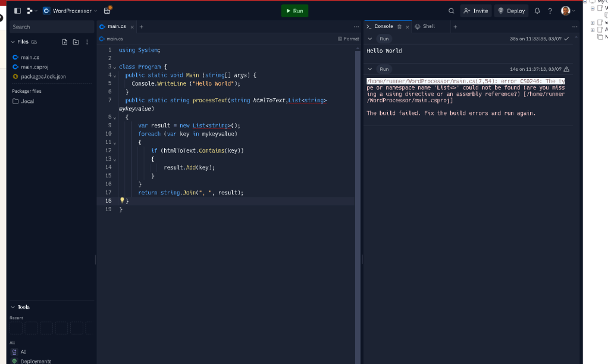Add a new pane tab next to Shell

pos(455,27)
